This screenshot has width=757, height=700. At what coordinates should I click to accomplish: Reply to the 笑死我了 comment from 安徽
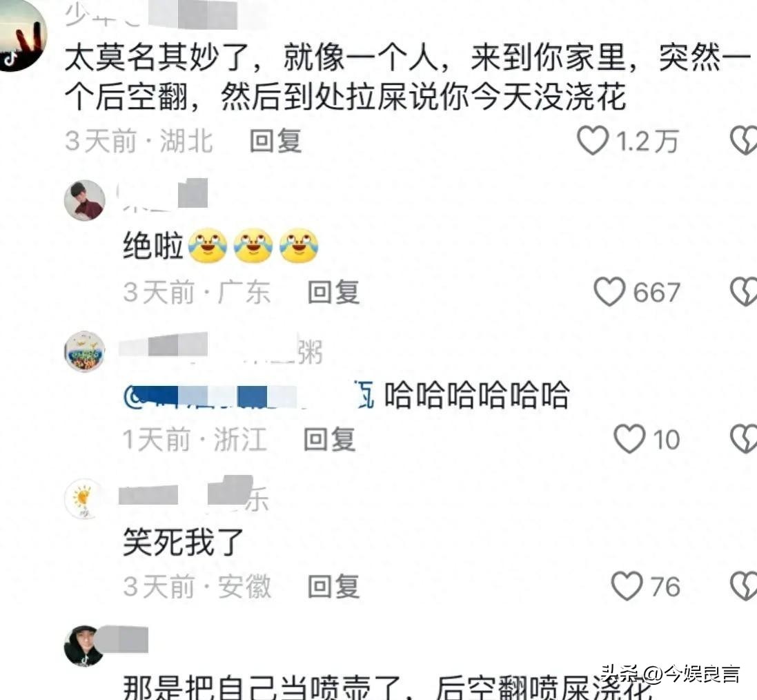(333, 587)
